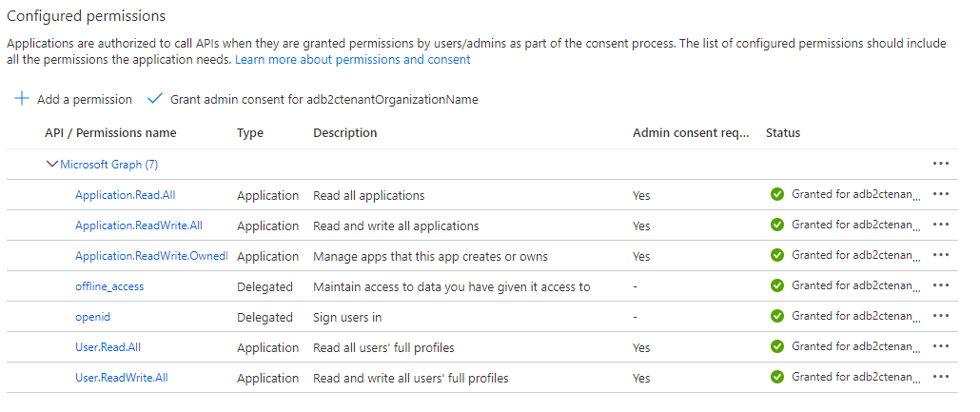Click 'Sign users in' description text
Image resolution: width=980 pixels, height=412 pixels.
coord(347,317)
